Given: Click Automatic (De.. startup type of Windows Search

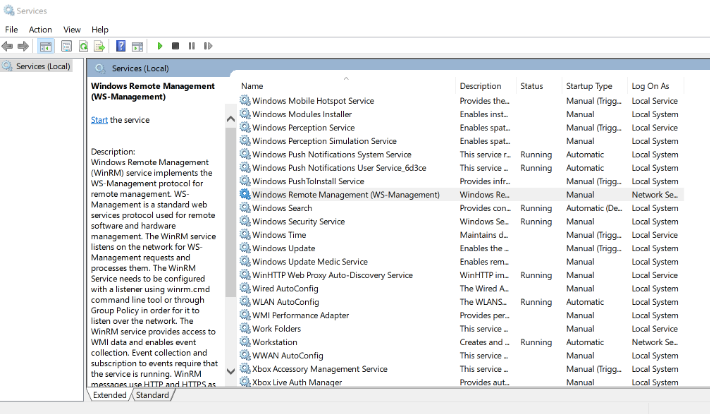Looking at the screenshot, I should (594, 208).
